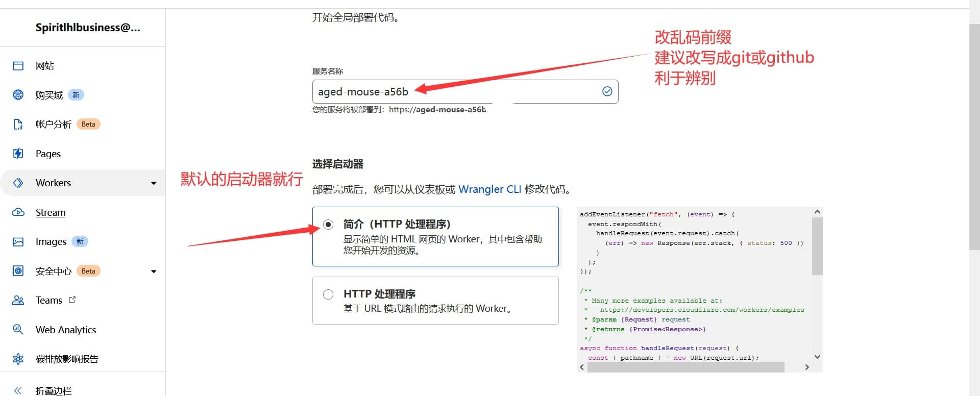Click the Stream cloud play icon
Viewport: 980px width, 396px height.
(x=18, y=212)
